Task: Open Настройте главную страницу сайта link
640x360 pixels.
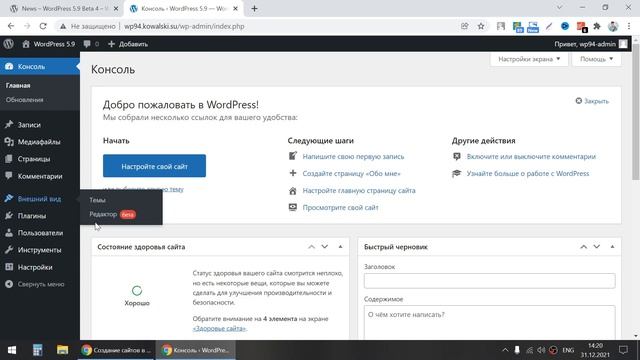Action: (359, 191)
